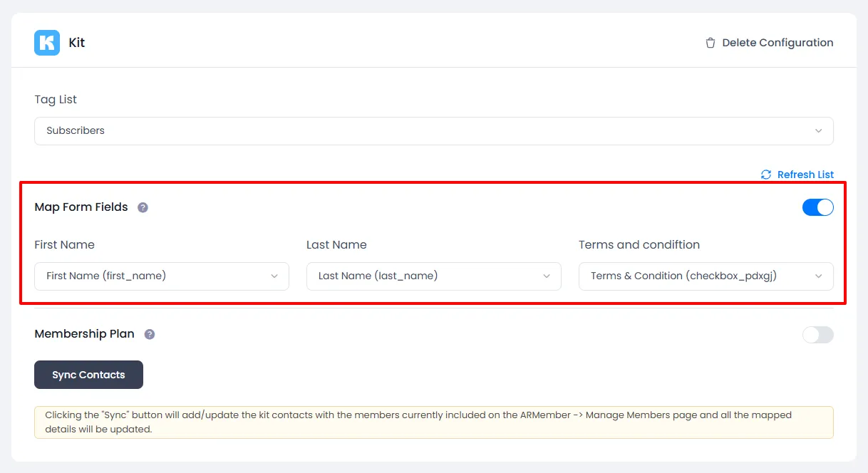Enable the Membership Plan toggle
The height and width of the screenshot is (473, 868).
click(x=817, y=335)
